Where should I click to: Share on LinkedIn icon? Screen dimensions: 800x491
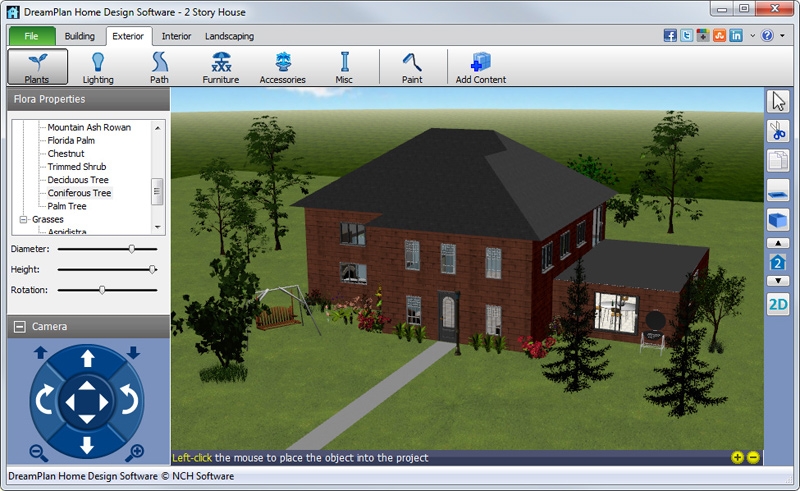(x=736, y=36)
